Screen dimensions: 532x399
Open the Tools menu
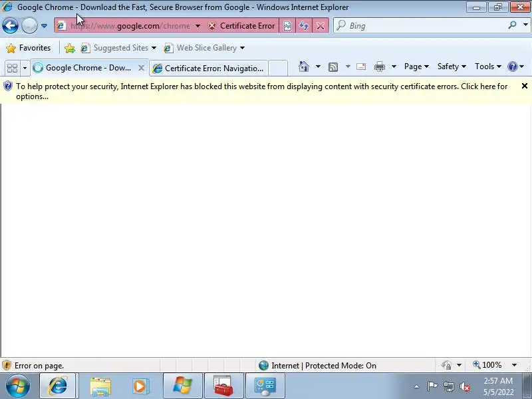488,66
